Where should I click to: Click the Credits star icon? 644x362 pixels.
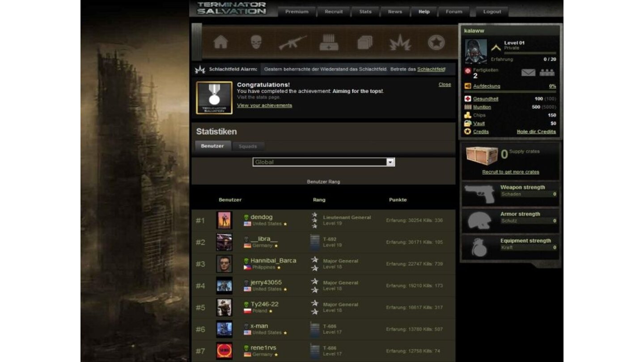tap(468, 131)
